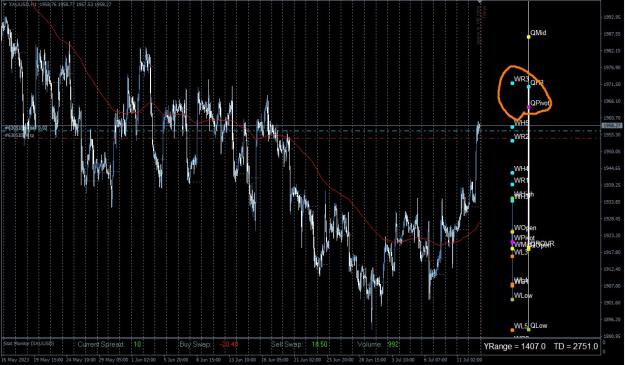Screen dimensions: 625x365
Task: Select the cyan WR3 marker dot
Action: click(x=513, y=83)
